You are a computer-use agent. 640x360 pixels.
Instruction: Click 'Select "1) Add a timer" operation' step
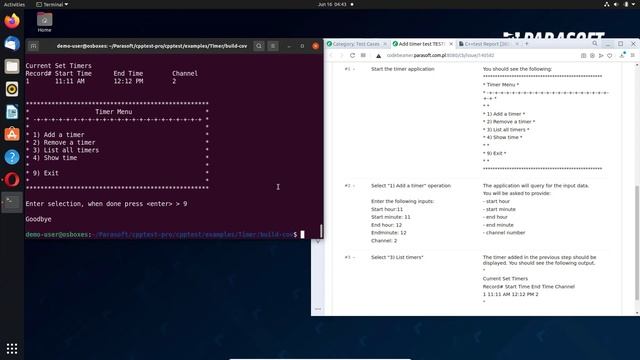pos(411,186)
